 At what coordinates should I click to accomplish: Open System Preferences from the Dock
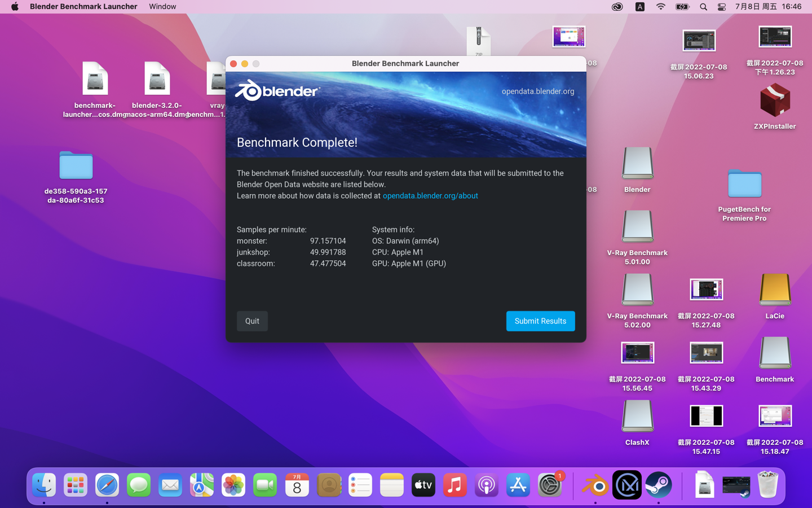(x=550, y=485)
